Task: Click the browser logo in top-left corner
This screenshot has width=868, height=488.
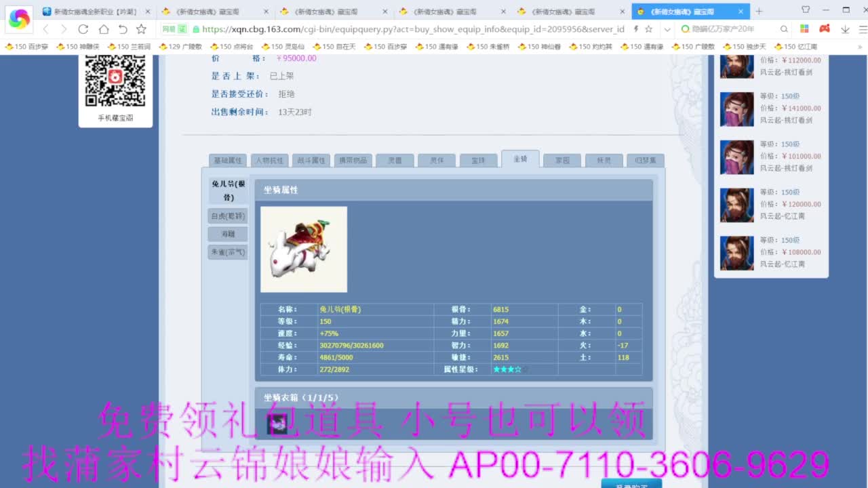Action: pos(19,19)
